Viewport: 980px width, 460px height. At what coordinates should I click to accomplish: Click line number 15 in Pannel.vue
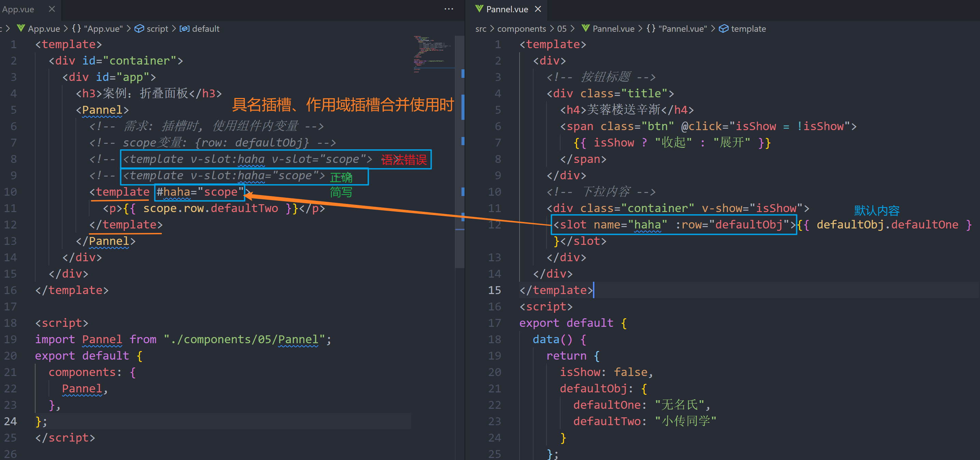(494, 290)
